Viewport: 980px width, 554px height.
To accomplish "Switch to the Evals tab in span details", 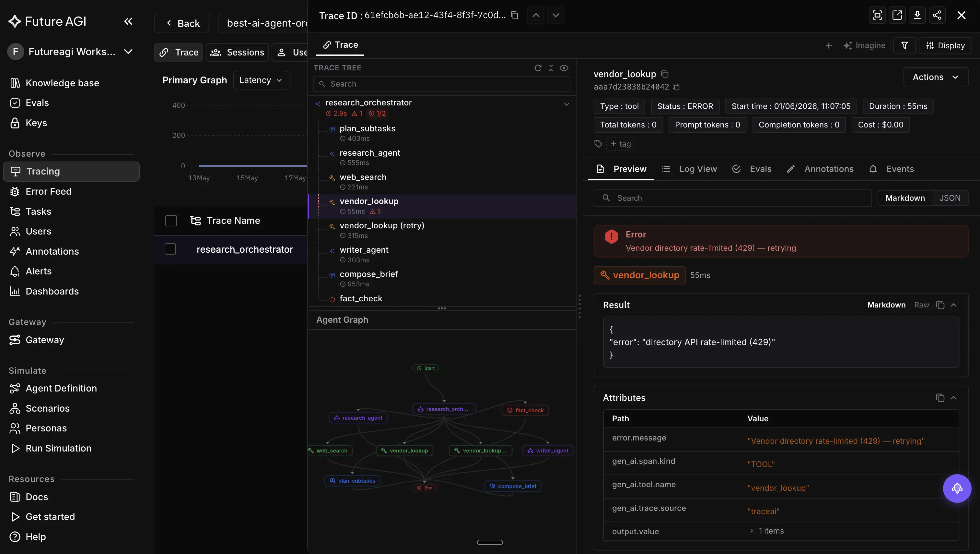I will coord(752,169).
